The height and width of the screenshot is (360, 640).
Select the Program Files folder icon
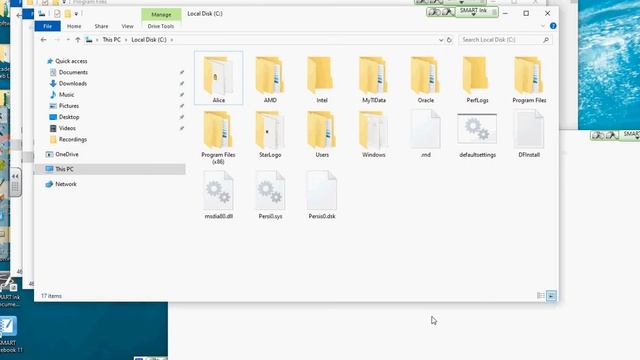pyautogui.click(x=529, y=75)
